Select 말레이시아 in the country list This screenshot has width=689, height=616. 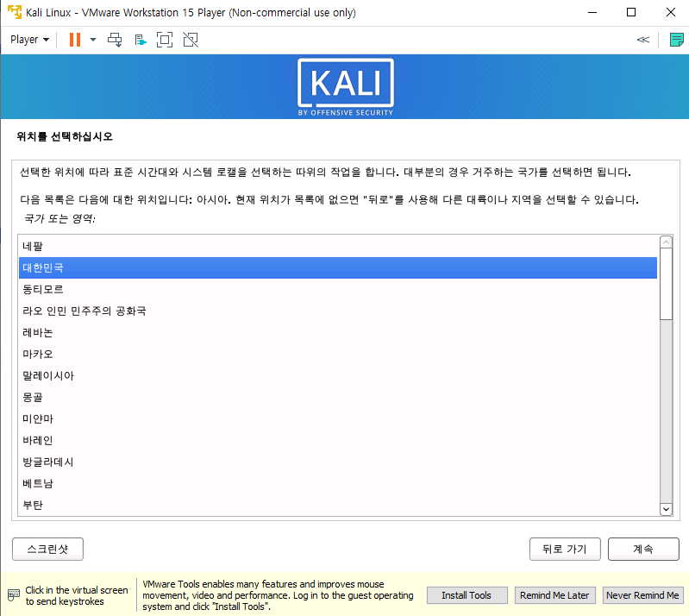(338, 375)
